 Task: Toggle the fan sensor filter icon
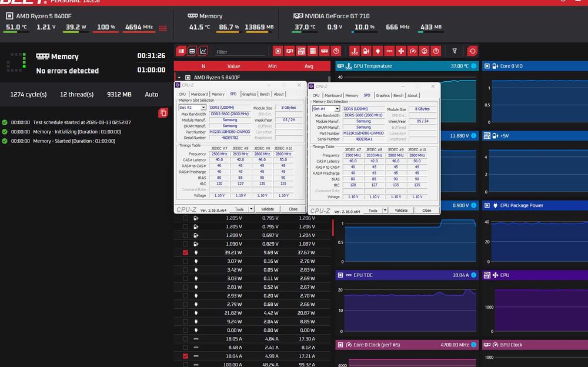tap(401, 51)
